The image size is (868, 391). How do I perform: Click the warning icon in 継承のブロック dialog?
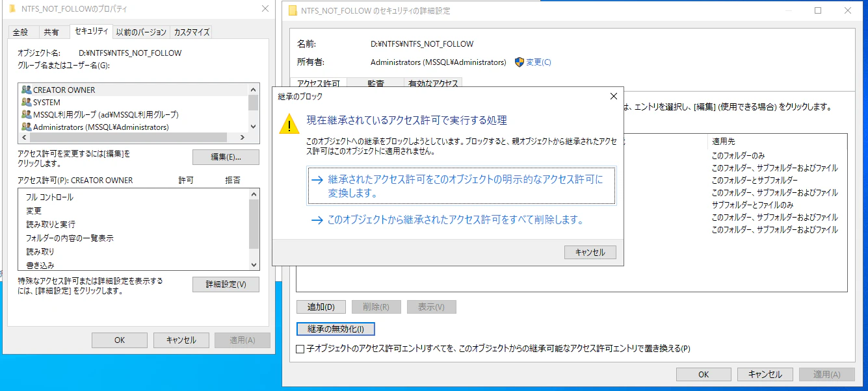[x=289, y=123]
